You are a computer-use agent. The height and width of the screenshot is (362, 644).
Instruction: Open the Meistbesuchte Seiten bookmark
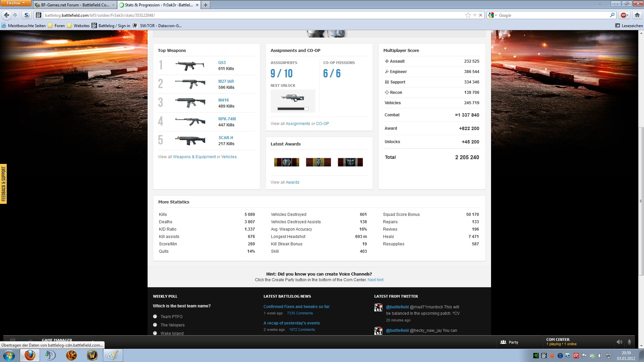(x=23, y=25)
